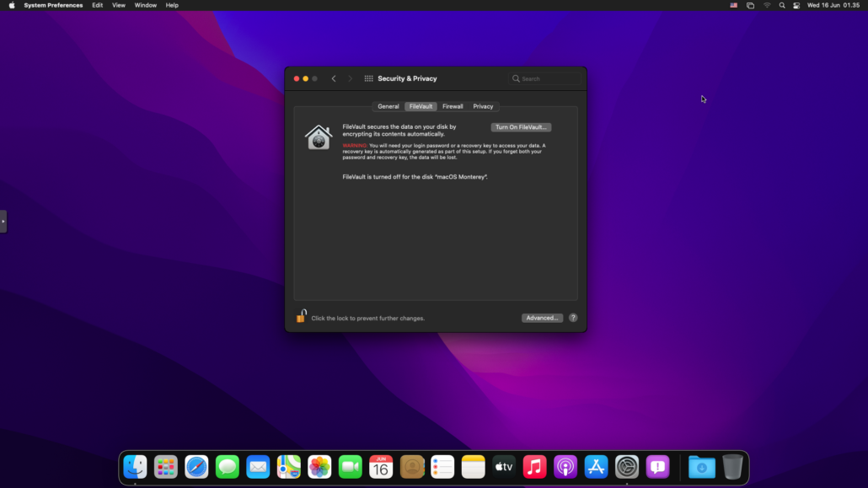Click the lock to prevent changes
This screenshot has height=488, width=868.
tap(301, 316)
